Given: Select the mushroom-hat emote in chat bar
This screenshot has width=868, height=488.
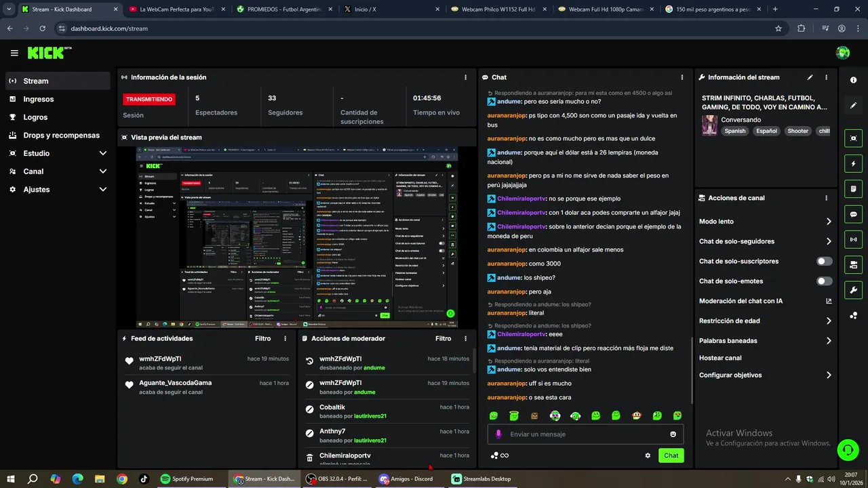Looking at the screenshot, I should click(x=636, y=415).
